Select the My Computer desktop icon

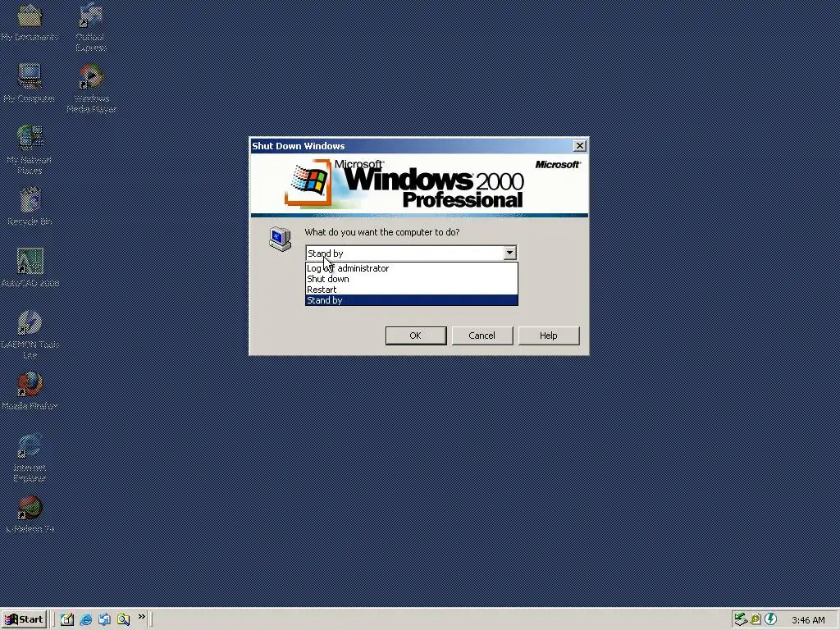coord(30,83)
